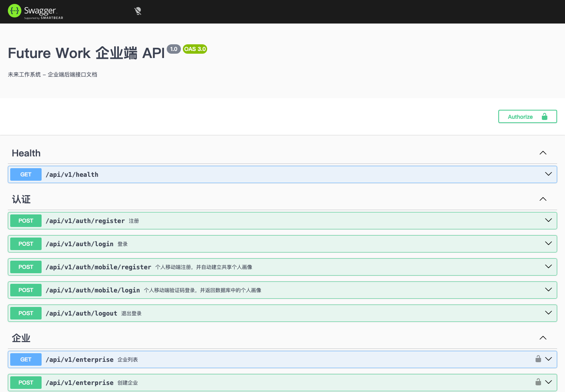Click the 退出登录 description text

coord(131,313)
